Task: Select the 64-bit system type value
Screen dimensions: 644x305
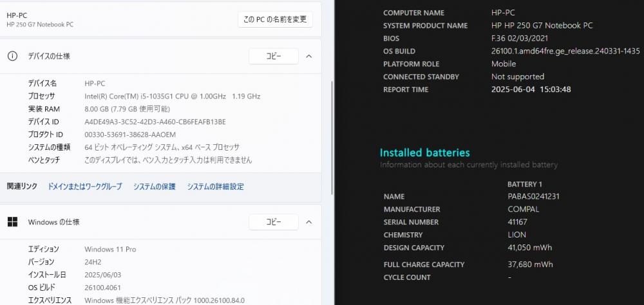Action: coord(162,147)
